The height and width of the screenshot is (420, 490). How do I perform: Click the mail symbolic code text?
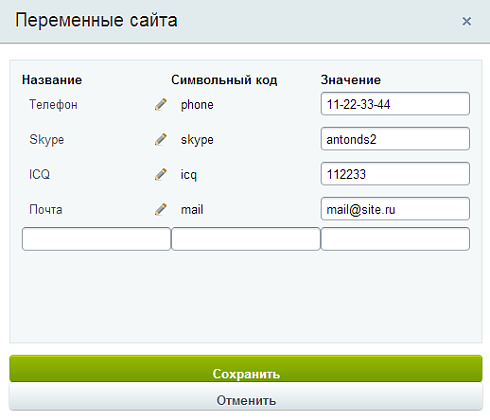tap(192, 210)
